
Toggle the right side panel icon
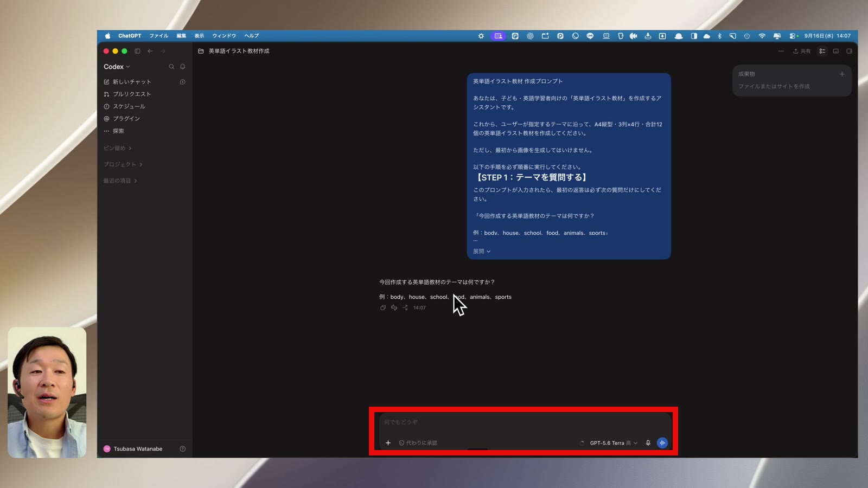pyautogui.click(x=850, y=51)
